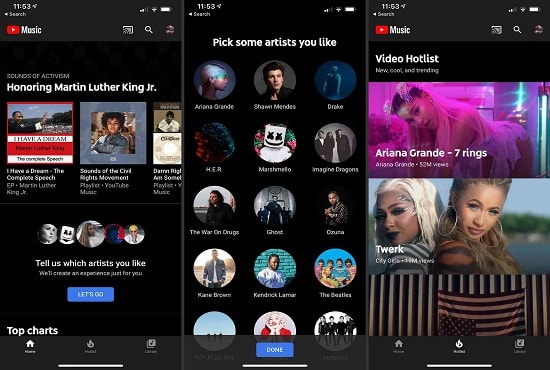Viewport: 550px width, 370px height.
Task: Play the Ariana Grande 7 rings video
Action: (x=459, y=130)
